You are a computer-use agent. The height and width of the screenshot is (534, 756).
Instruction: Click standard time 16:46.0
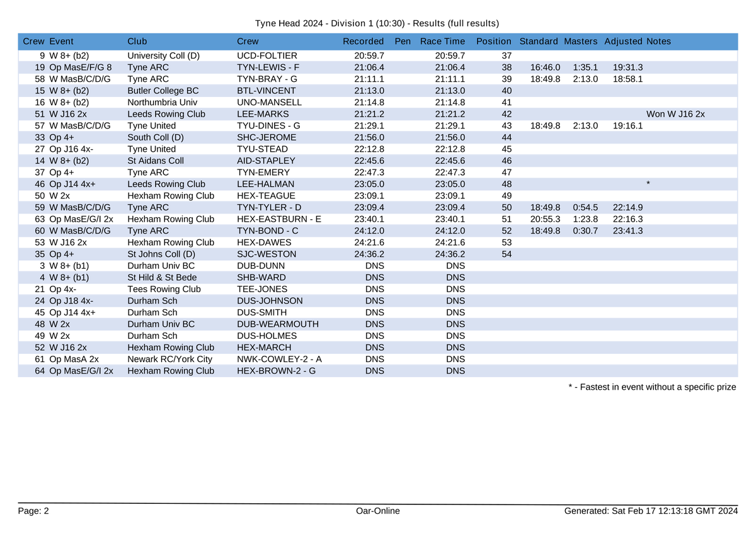point(545,67)
